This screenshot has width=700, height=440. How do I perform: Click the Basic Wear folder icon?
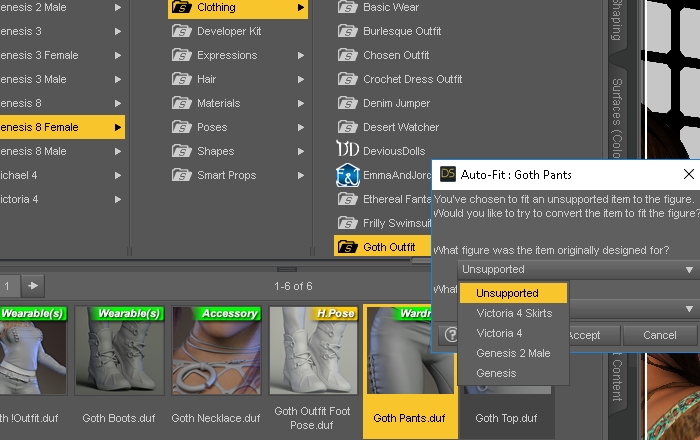pyautogui.click(x=347, y=7)
